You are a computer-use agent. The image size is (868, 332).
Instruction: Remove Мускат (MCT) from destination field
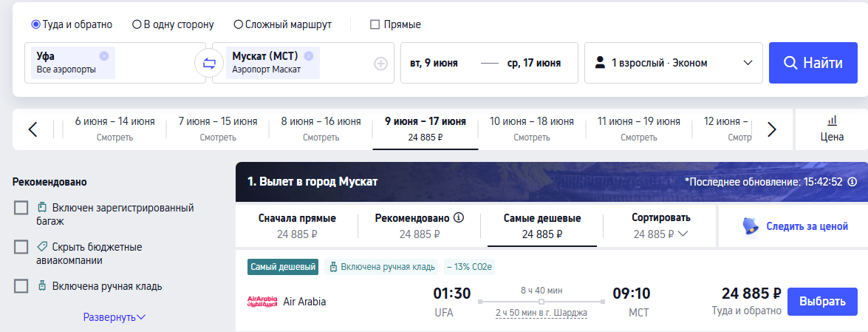(x=308, y=55)
